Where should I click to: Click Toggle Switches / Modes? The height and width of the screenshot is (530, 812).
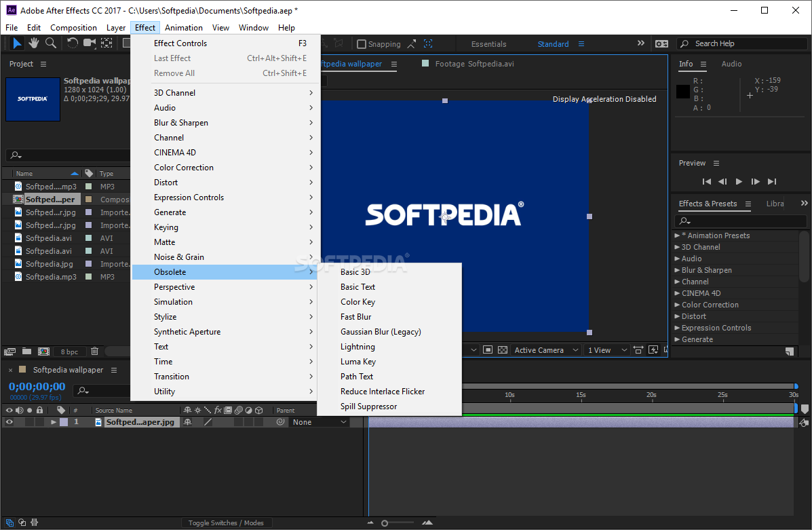pyautogui.click(x=226, y=523)
